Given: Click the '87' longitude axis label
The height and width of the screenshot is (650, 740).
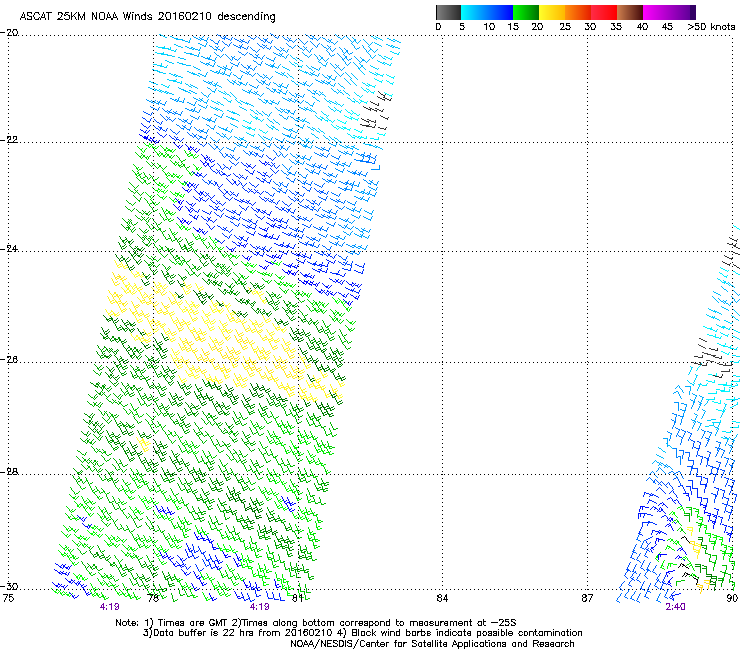Looking at the screenshot, I should point(587,598).
